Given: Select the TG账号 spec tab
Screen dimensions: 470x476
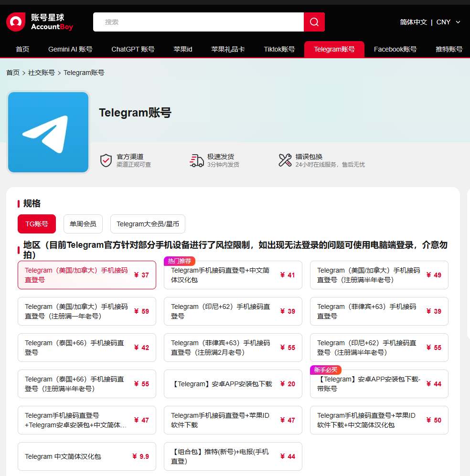Looking at the screenshot, I should pos(37,224).
